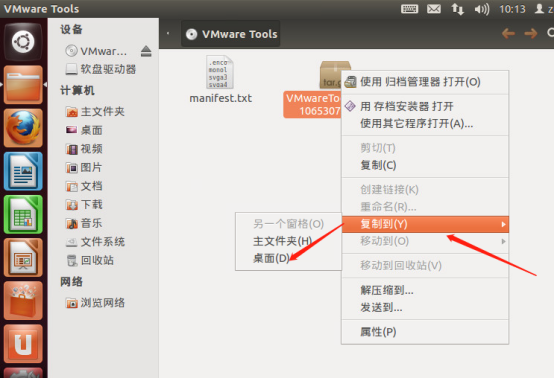
Task: Open 属性(P) from context menu
Action: tap(425, 332)
